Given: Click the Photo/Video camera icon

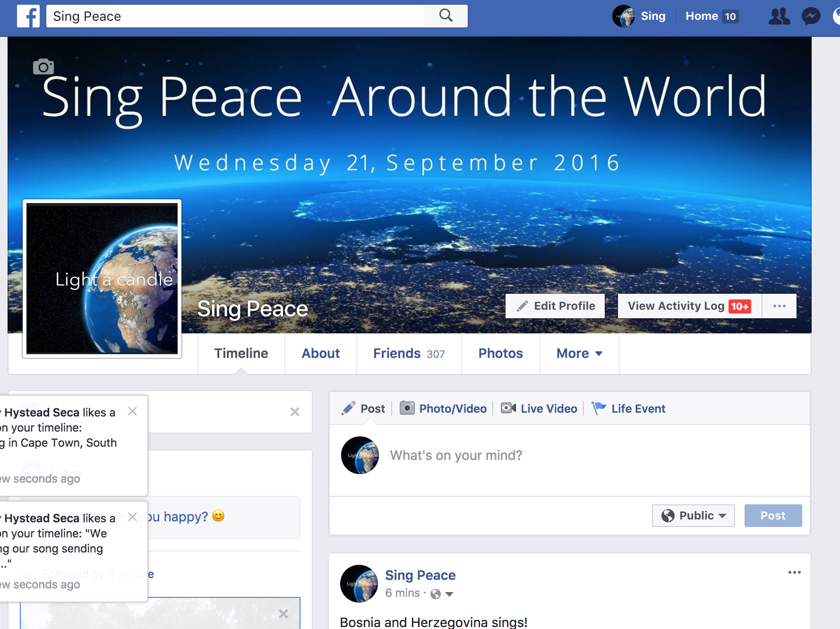Looking at the screenshot, I should click(407, 408).
